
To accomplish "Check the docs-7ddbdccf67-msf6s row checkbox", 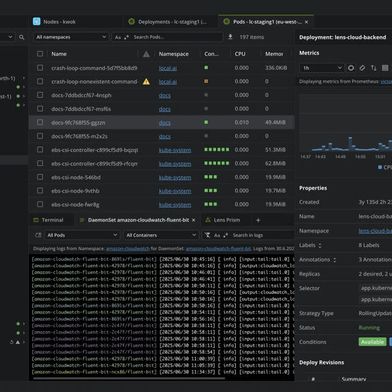I will point(40,109).
